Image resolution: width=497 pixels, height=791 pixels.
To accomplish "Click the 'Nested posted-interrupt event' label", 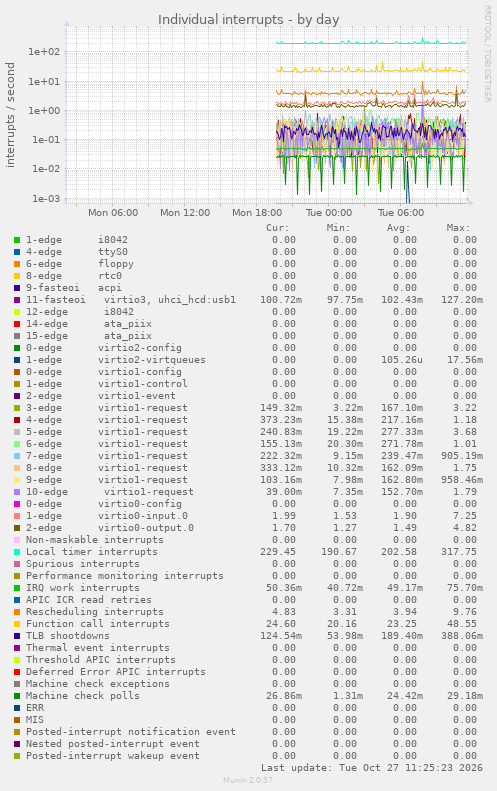I will (x=113, y=744).
